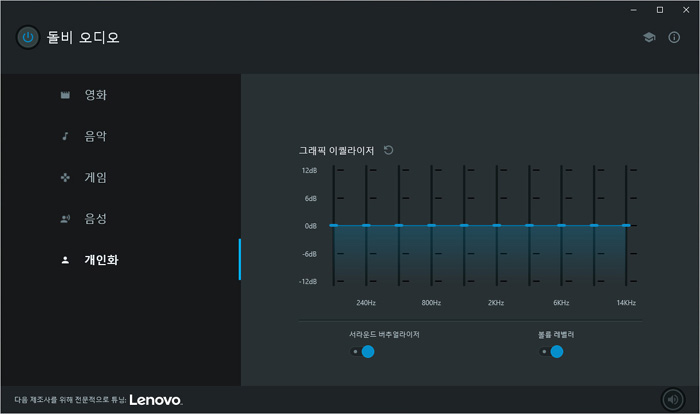Select the 영화 profile
Screen dimensions: 700x414
[x=121, y=95]
